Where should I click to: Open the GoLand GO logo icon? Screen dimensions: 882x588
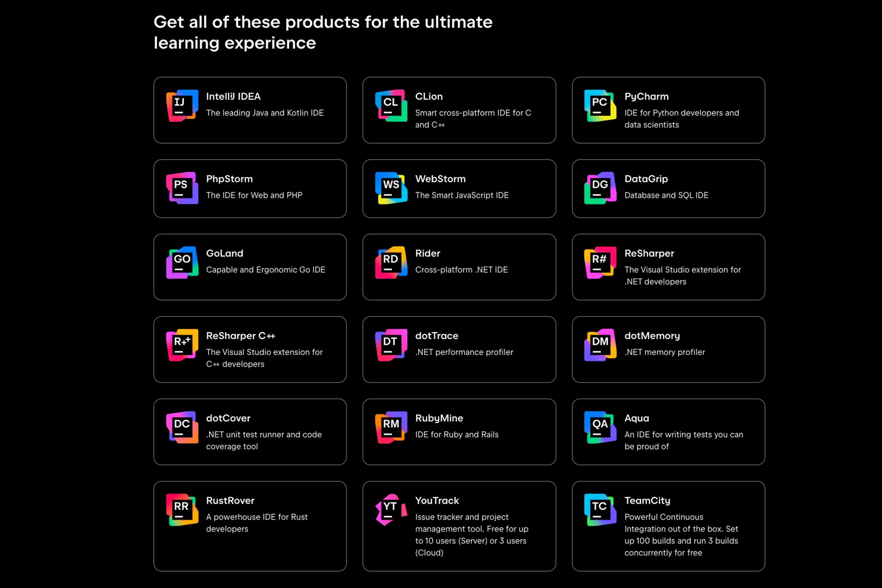point(182,263)
